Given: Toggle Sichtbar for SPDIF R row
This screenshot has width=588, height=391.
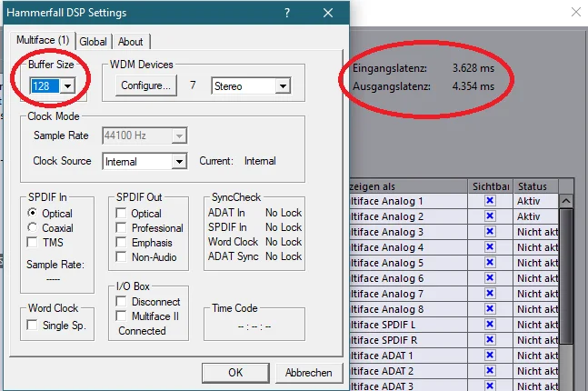Looking at the screenshot, I should tap(490, 339).
